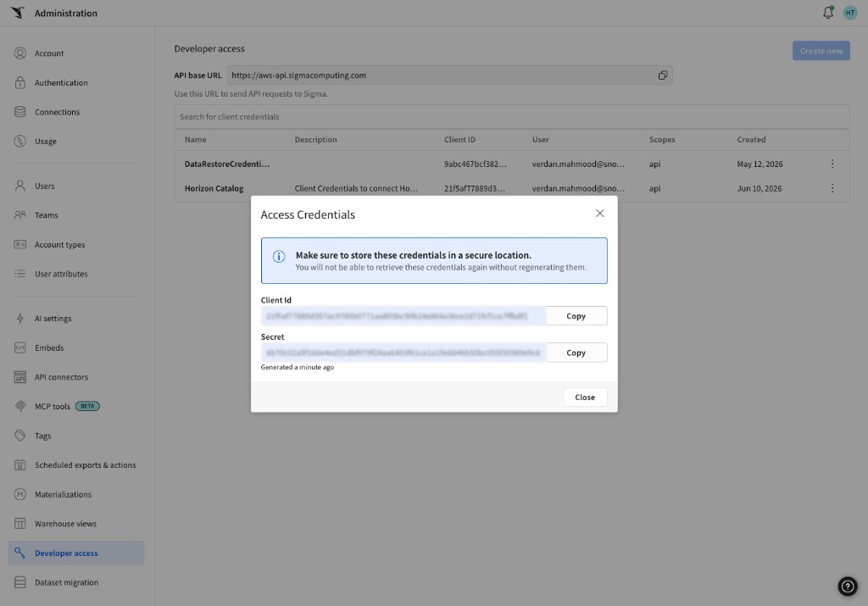Viewport: 868px width, 606px height.
Task: Click the User attributes list icon
Action: coord(20,274)
